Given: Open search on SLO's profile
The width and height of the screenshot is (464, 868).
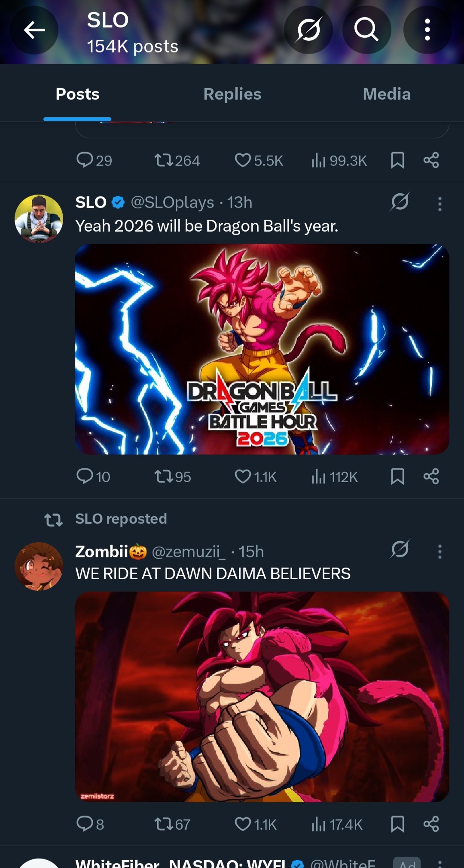Looking at the screenshot, I should (366, 30).
